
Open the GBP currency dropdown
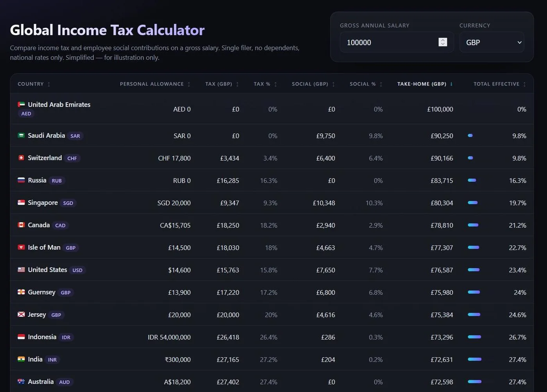click(492, 42)
